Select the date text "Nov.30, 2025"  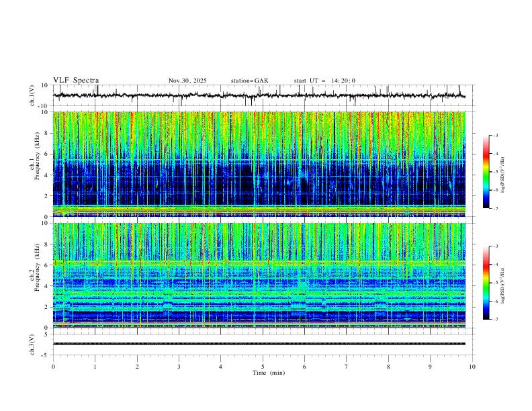coord(187,81)
